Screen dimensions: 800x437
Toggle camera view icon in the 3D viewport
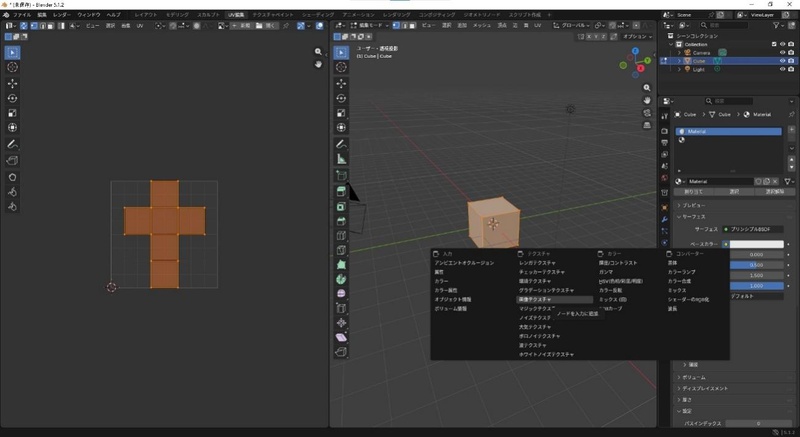[x=647, y=113]
